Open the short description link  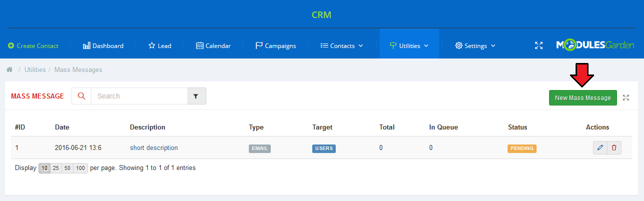154,147
